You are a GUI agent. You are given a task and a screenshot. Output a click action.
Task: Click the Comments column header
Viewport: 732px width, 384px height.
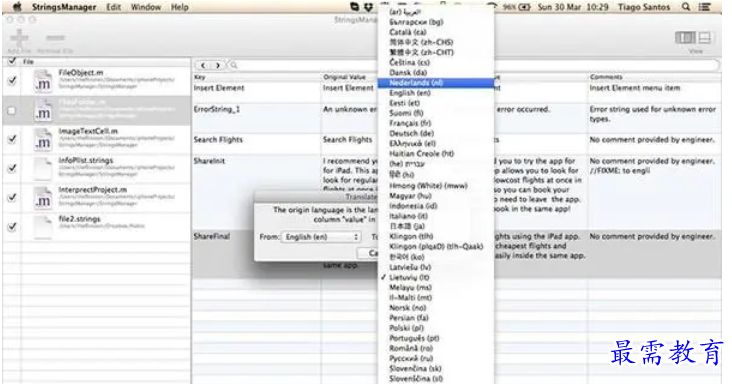654,77
